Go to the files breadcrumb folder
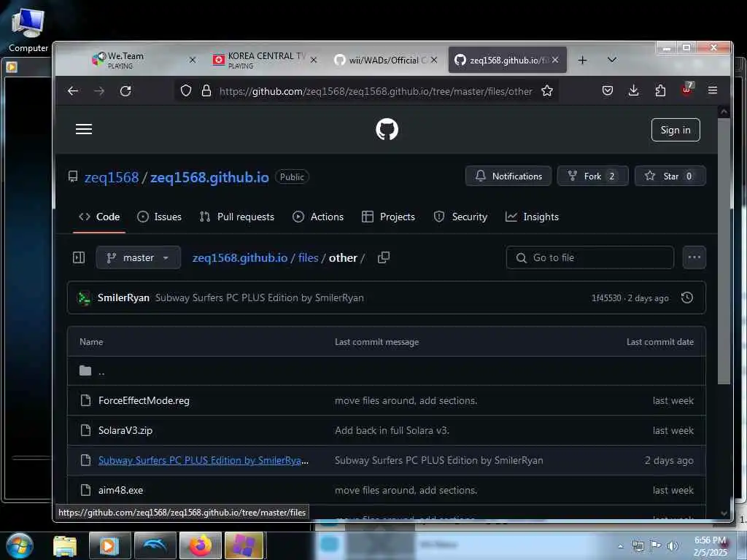This screenshot has width=747, height=560. pos(309,257)
